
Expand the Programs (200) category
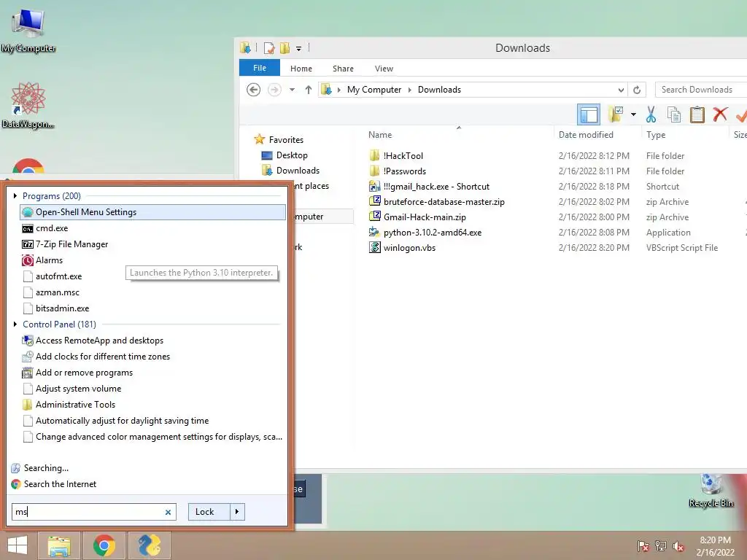point(15,195)
